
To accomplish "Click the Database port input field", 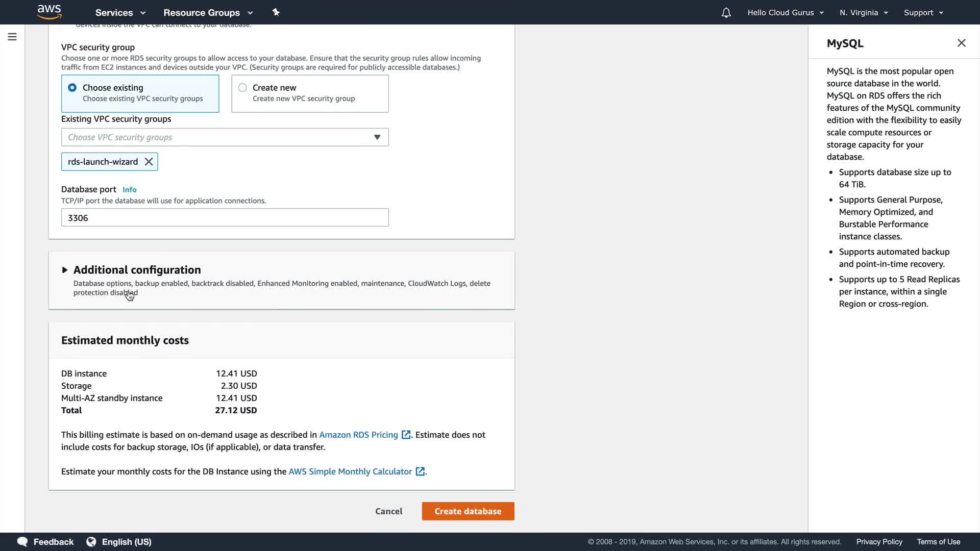I will coord(225,218).
